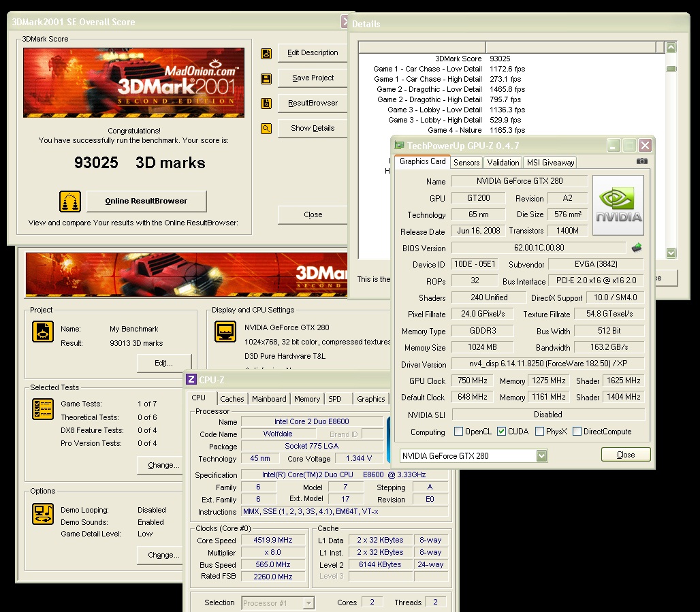
Task: Click the Details list scroll-down arrow
Action: [671, 253]
